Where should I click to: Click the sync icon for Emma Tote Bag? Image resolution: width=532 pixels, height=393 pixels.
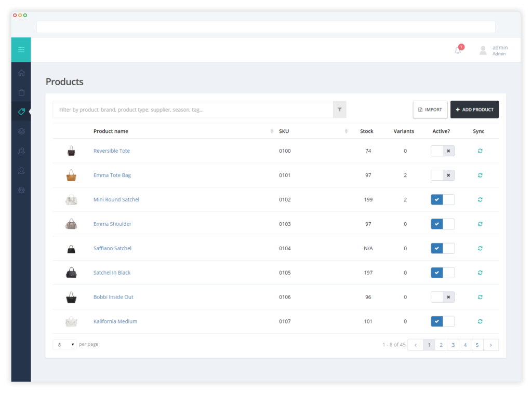480,175
